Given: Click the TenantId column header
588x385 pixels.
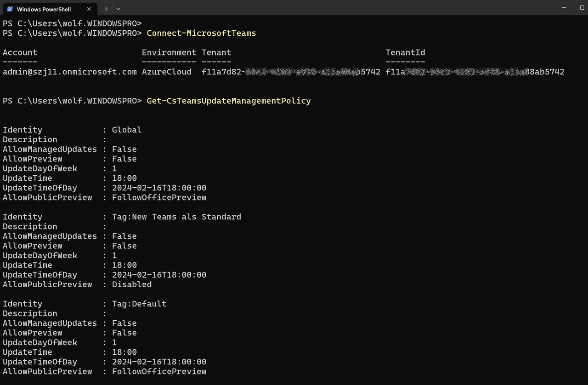Looking at the screenshot, I should [x=405, y=52].
